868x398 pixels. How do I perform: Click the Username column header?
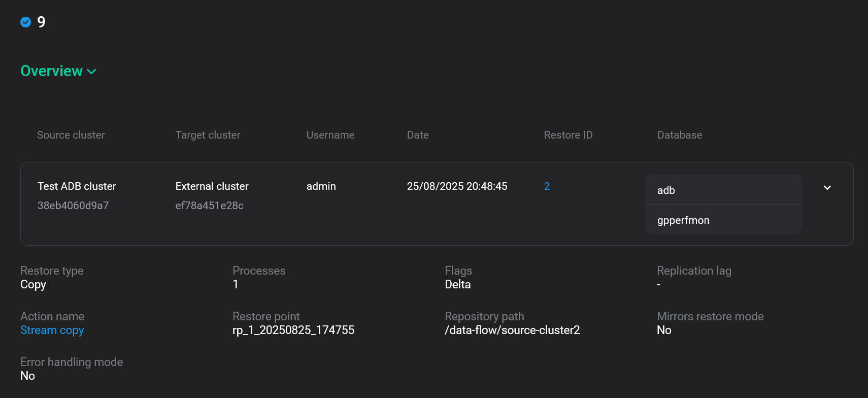pyautogui.click(x=330, y=135)
